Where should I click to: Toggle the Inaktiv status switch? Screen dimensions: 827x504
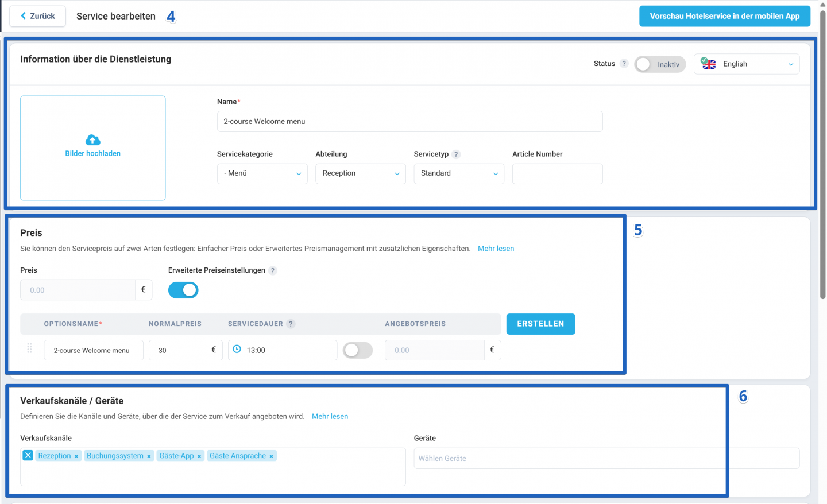(x=660, y=64)
